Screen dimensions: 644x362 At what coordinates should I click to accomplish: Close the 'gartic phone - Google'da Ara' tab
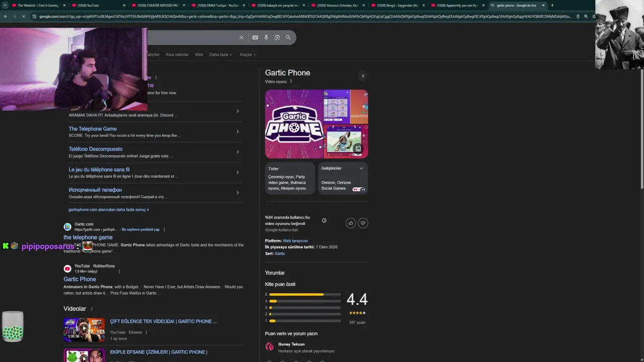coord(543,6)
